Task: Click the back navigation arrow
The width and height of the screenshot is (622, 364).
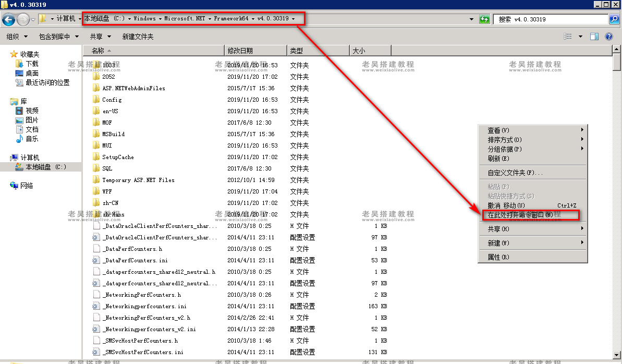Action: pyautogui.click(x=9, y=19)
